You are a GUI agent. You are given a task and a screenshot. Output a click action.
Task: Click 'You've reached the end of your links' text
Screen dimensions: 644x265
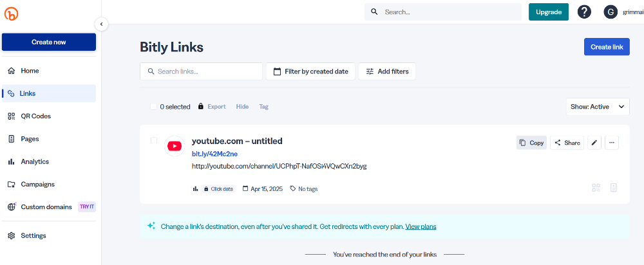click(x=385, y=254)
